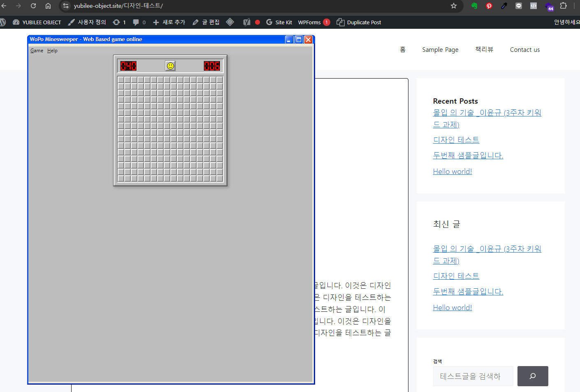
Task: Open the Game menu in Minesweeper
Action: (x=37, y=51)
